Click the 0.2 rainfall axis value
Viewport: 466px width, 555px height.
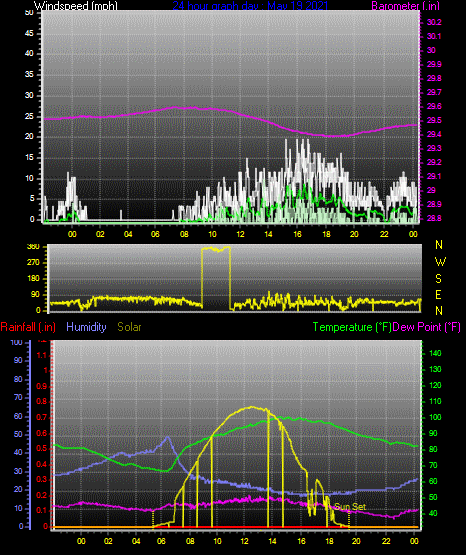pos(42,496)
